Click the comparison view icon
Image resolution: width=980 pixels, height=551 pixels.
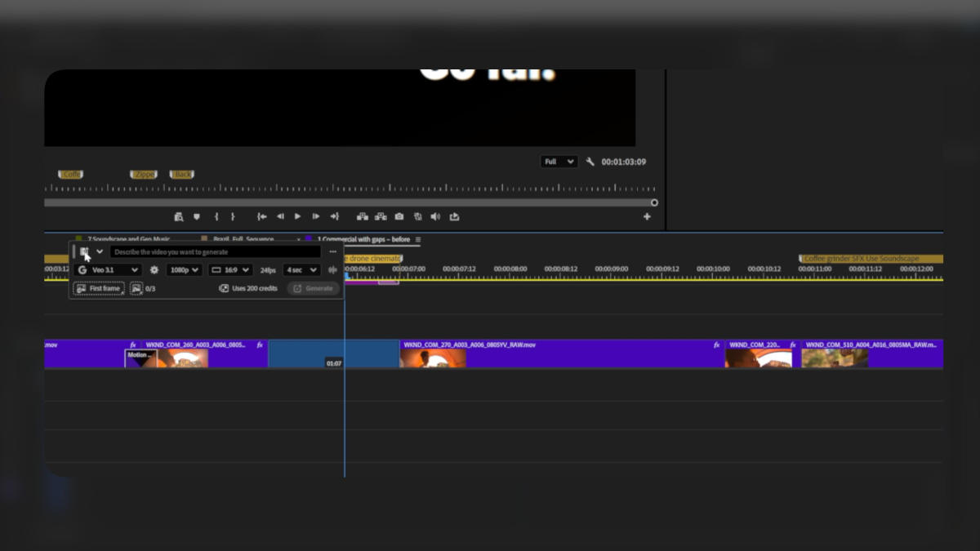pos(418,216)
